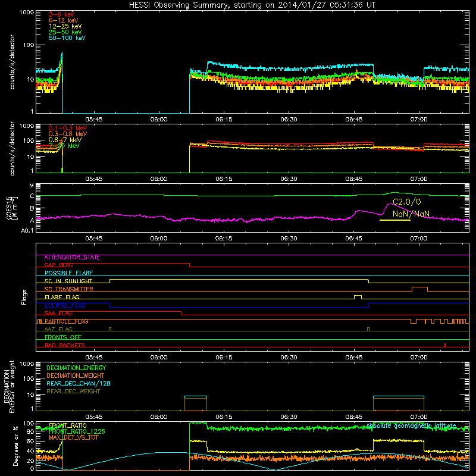Viewport: 476px width, 476px height.
Task: Click the FLARE_FLAG label
Action: coord(62,297)
